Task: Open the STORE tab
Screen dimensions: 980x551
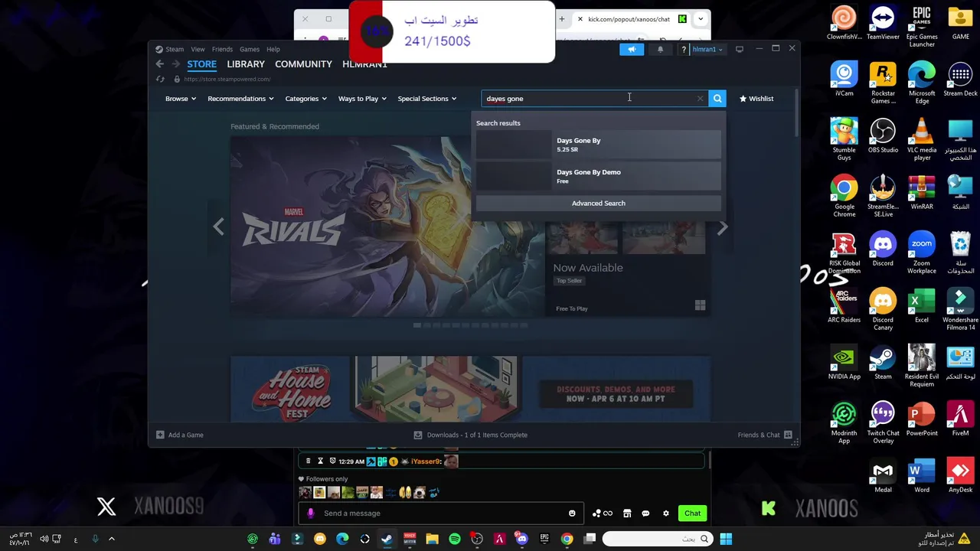Action: click(202, 64)
